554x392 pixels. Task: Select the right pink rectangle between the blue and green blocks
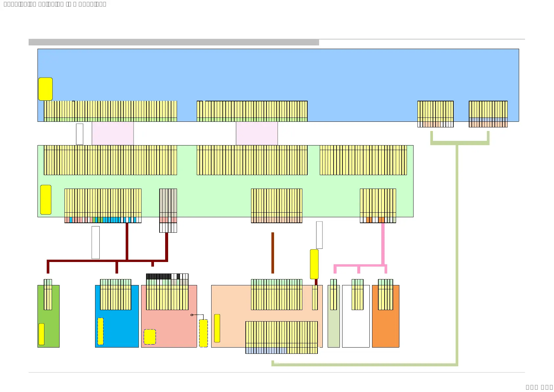click(257, 133)
